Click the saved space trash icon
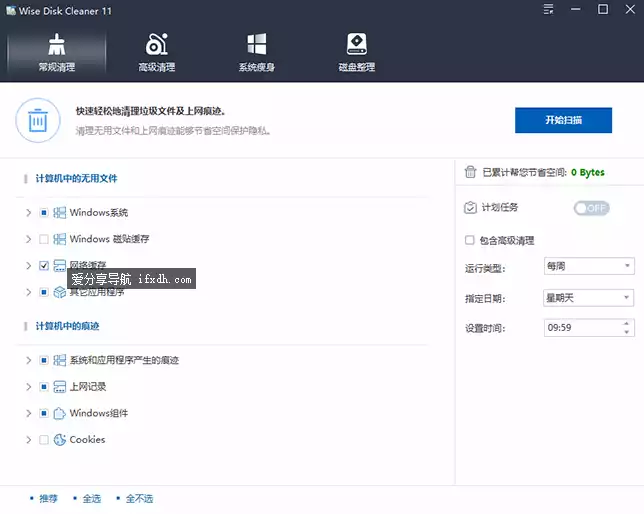The width and height of the screenshot is (644, 514). click(470, 172)
